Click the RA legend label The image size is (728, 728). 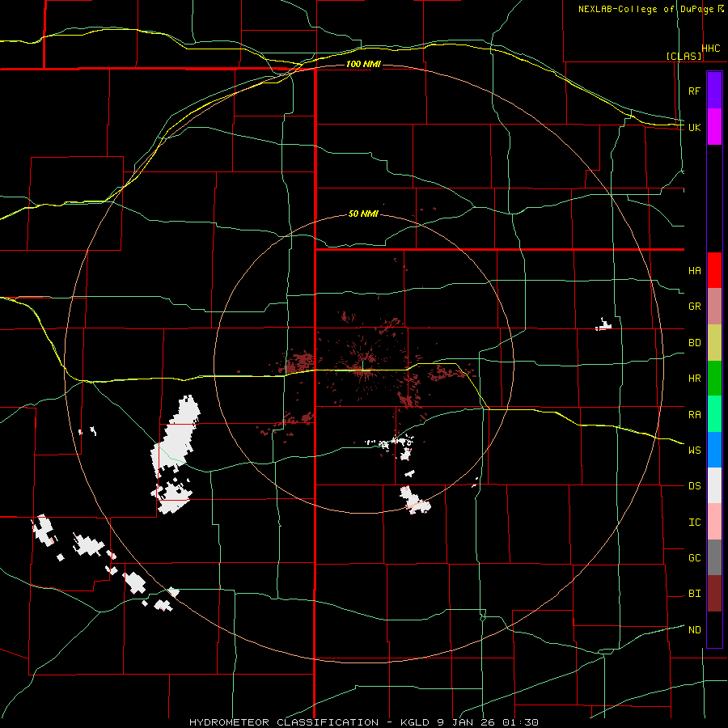(x=694, y=415)
